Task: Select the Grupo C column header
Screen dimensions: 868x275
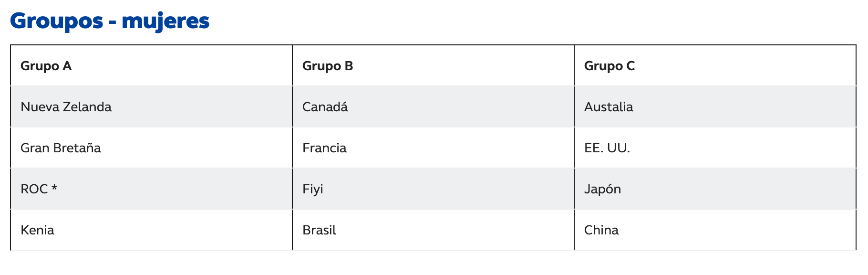Action: coord(610,66)
